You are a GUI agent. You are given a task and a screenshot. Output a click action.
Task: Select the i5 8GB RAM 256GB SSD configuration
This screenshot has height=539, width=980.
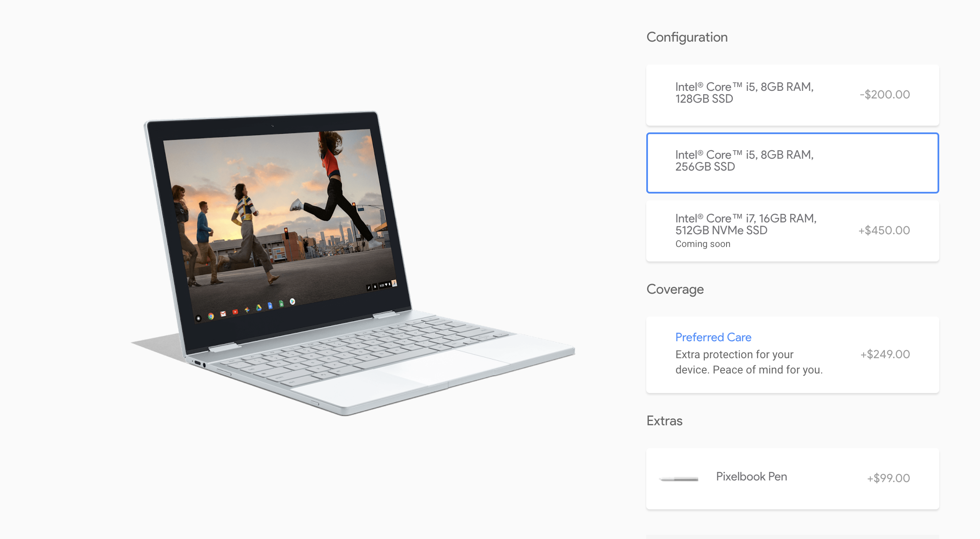tap(792, 163)
